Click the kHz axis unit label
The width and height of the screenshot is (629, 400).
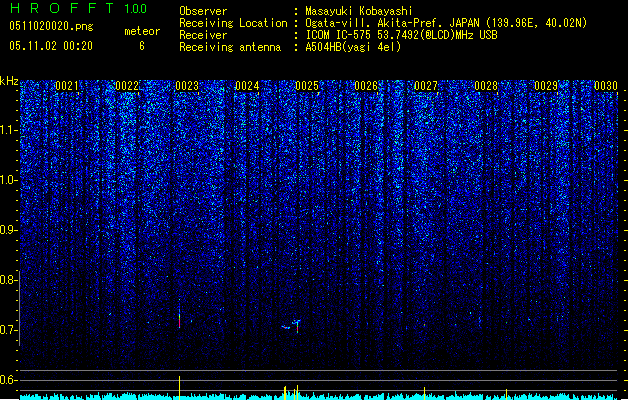(x=9, y=81)
